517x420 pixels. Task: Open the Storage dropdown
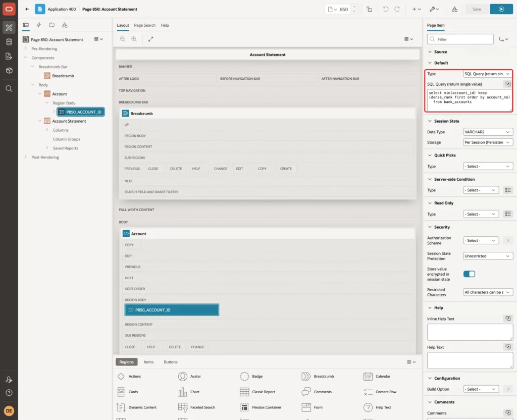pyautogui.click(x=488, y=142)
